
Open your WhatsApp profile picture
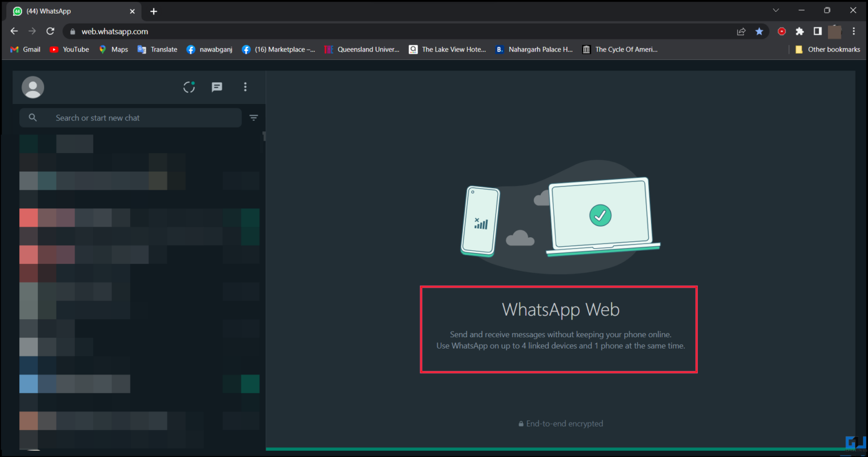[x=32, y=87]
